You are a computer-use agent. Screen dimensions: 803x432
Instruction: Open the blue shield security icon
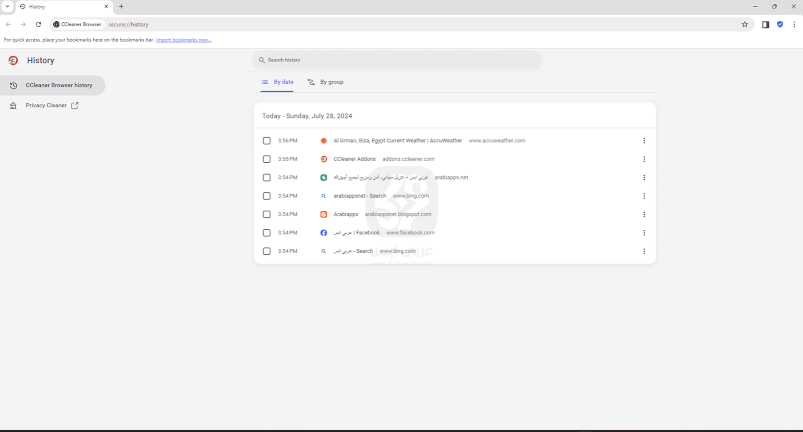point(780,24)
